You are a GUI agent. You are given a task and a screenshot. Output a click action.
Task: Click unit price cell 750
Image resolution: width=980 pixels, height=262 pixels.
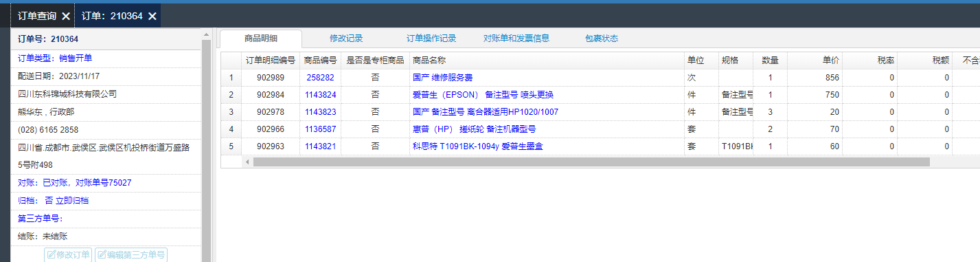pyautogui.click(x=814, y=95)
